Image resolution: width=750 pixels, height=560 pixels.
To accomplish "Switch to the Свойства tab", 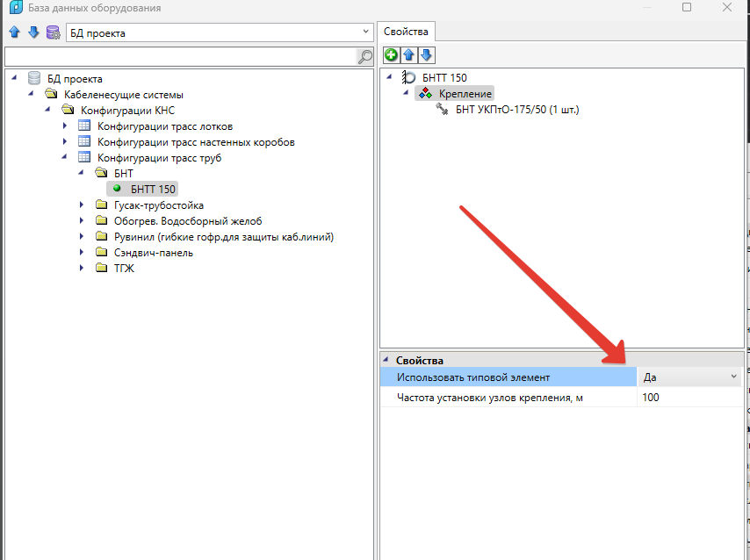I will pos(406,32).
